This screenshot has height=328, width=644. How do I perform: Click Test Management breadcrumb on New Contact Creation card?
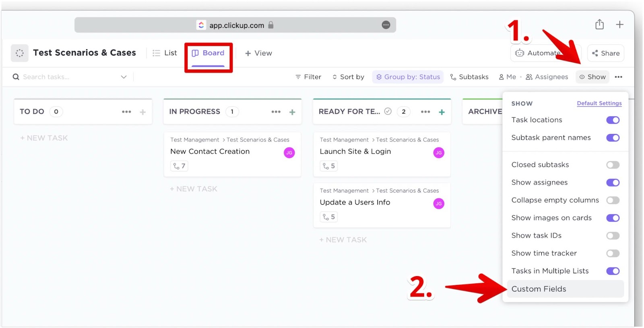click(x=194, y=140)
